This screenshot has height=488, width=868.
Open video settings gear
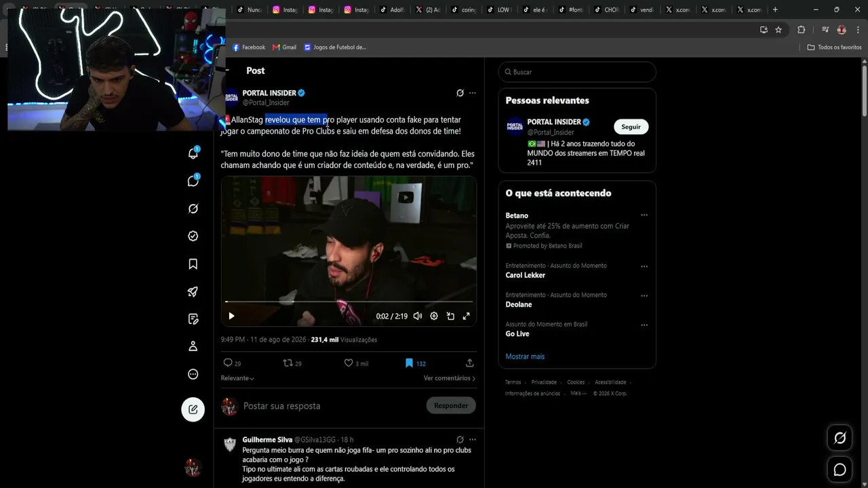point(434,316)
